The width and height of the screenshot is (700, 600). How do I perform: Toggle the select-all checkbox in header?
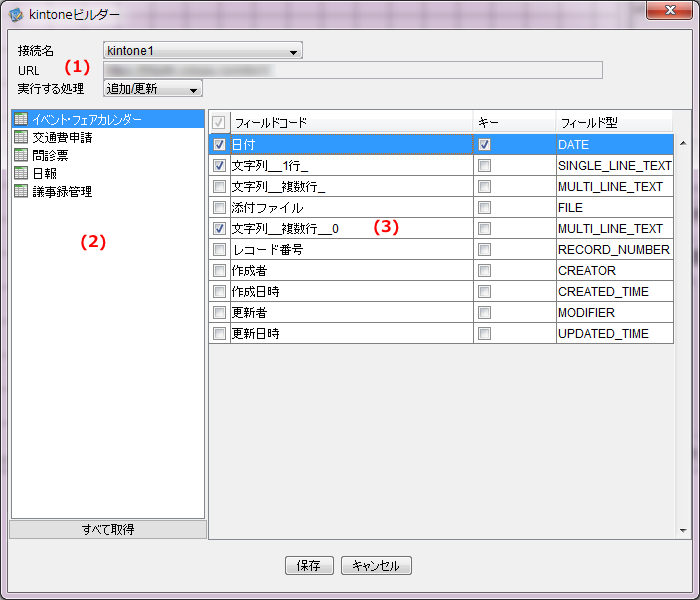click(219, 122)
